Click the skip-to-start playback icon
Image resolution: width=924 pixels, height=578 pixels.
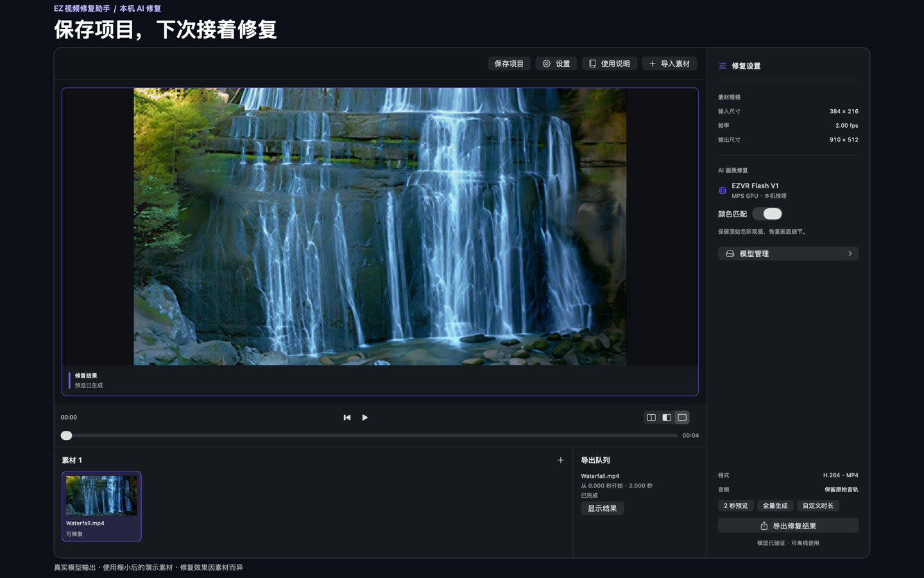tap(347, 417)
